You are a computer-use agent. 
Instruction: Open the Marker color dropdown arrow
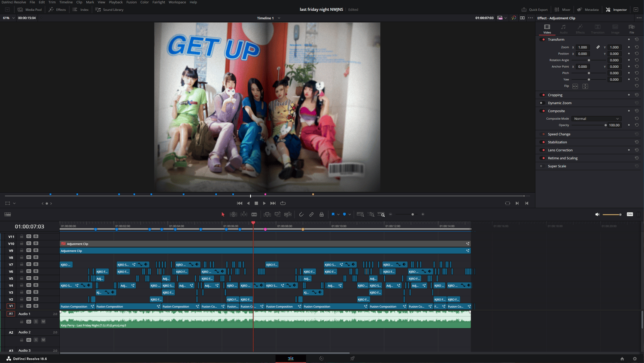pyautogui.click(x=349, y=215)
